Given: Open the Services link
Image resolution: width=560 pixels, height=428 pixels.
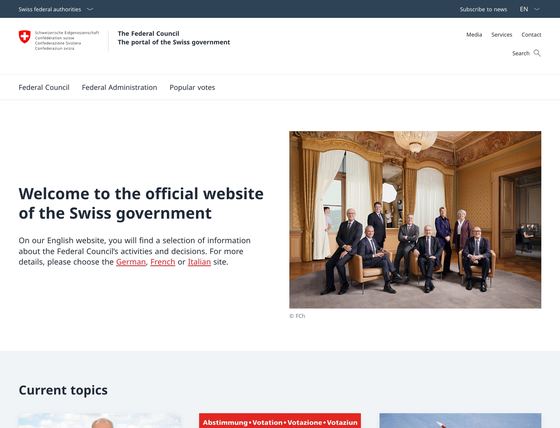Looking at the screenshot, I should [501, 35].
